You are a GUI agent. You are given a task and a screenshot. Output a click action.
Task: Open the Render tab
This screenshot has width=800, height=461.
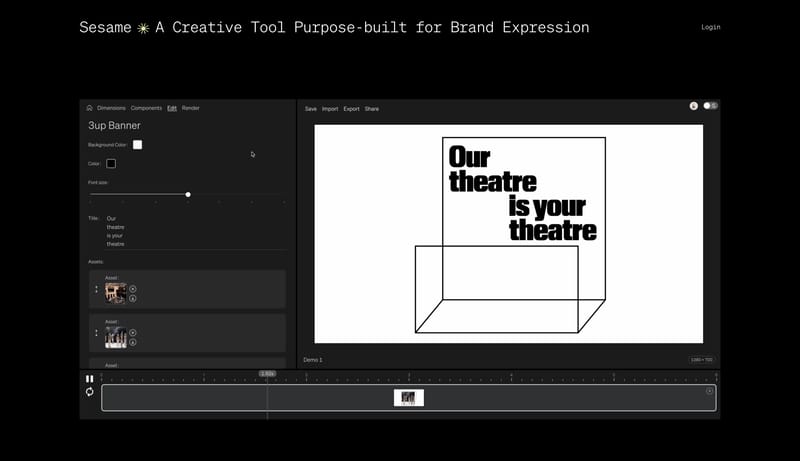point(190,108)
